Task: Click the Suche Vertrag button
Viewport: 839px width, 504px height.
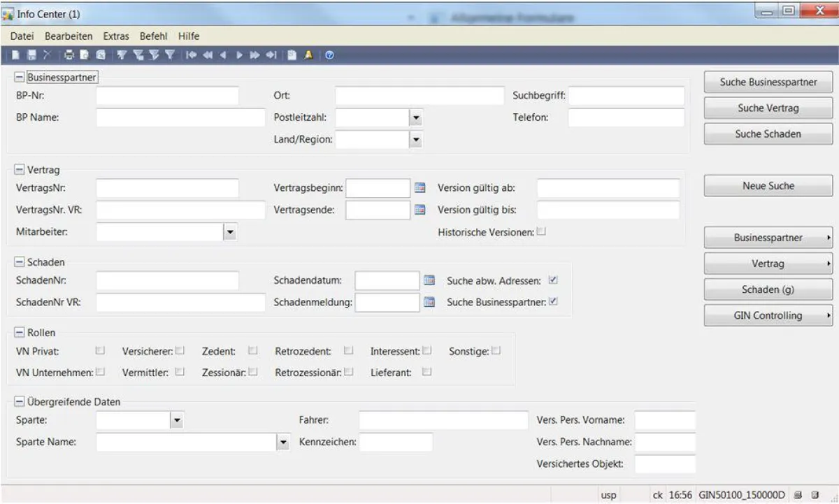Action: click(768, 108)
